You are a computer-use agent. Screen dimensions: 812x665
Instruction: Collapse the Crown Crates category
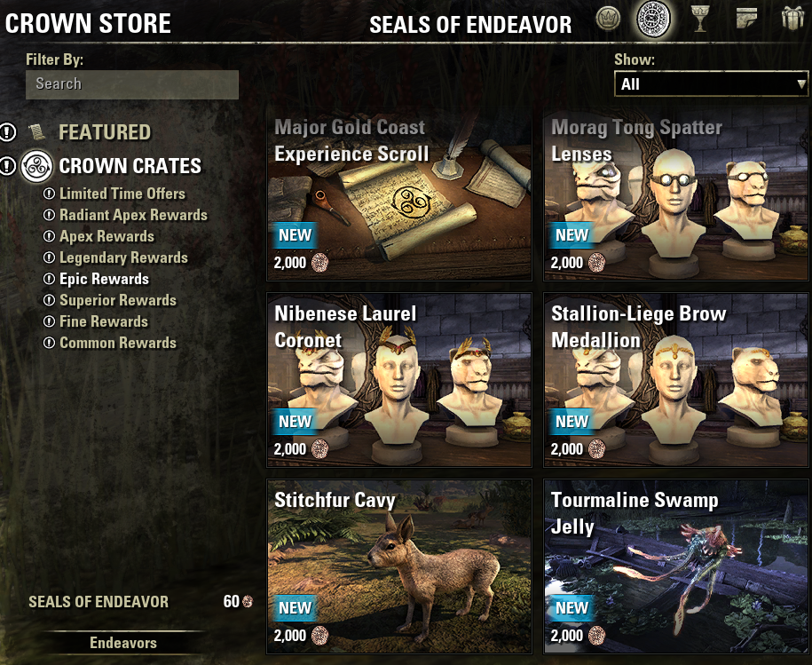130,166
